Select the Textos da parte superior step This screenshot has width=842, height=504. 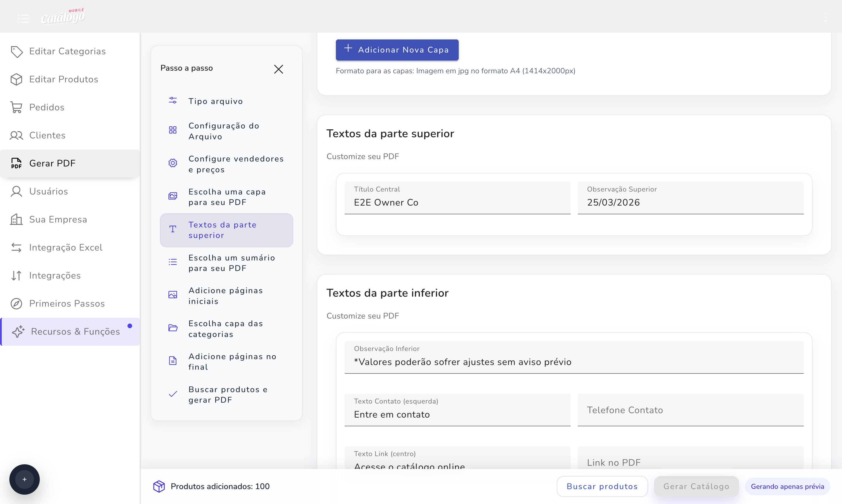[226, 230]
